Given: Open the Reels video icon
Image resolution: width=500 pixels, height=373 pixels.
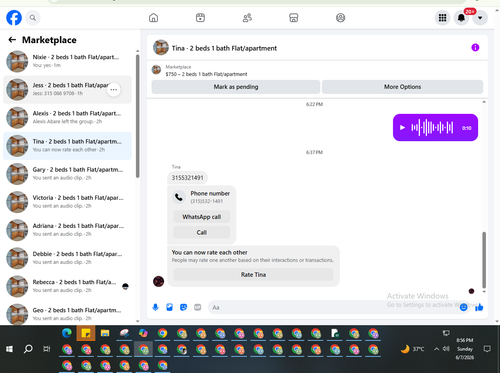Looking at the screenshot, I should (x=200, y=18).
